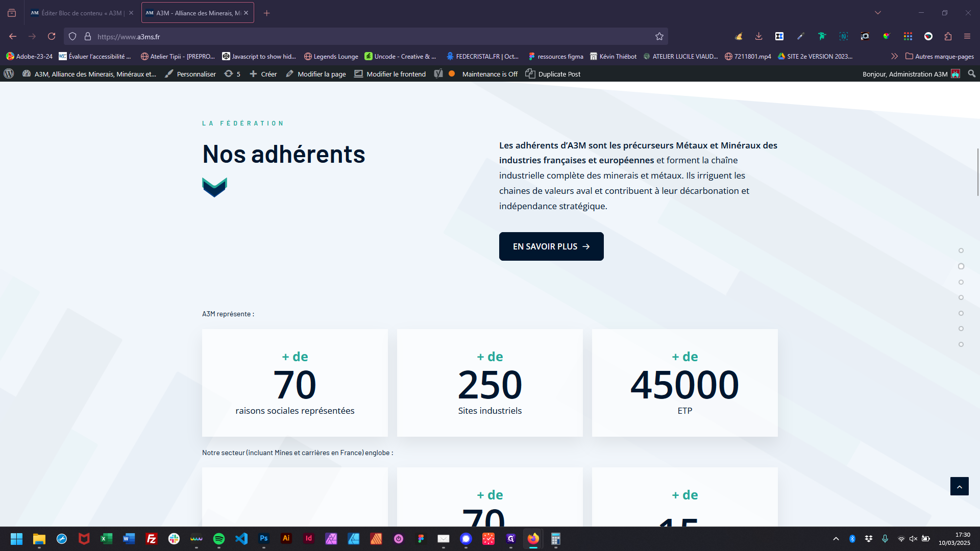
Task: Open the extensions puzzle icon
Action: (x=948, y=36)
